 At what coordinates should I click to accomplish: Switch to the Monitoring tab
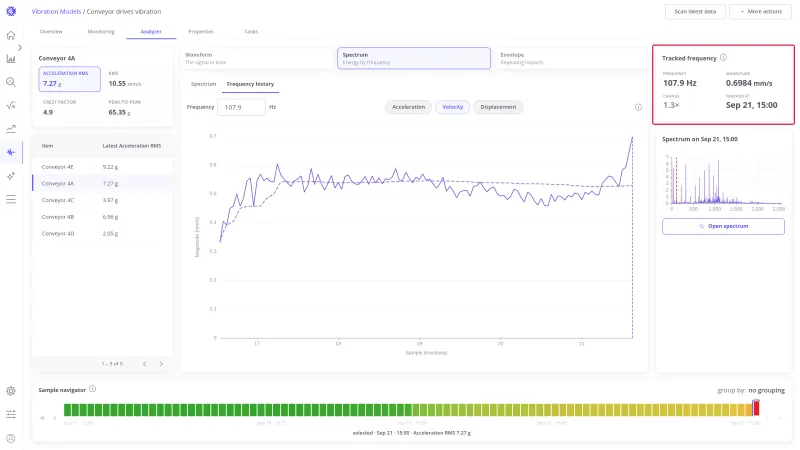[x=101, y=32]
